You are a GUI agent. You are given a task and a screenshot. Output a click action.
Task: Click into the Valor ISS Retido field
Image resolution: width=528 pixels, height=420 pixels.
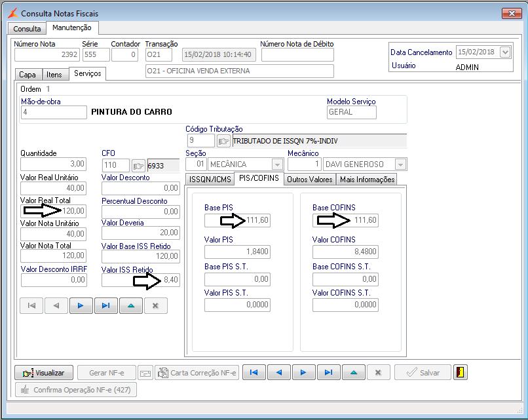click(140, 280)
